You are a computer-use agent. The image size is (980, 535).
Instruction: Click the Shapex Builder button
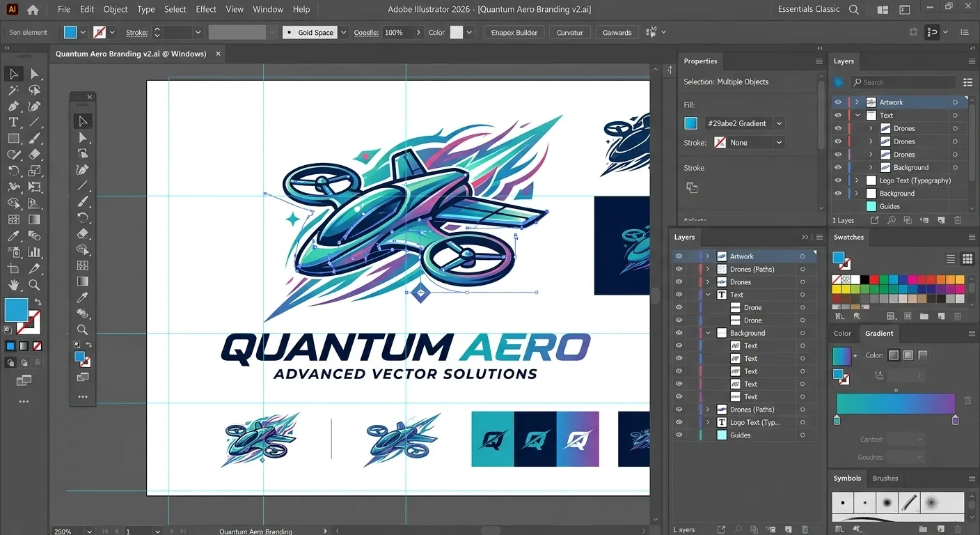point(514,33)
